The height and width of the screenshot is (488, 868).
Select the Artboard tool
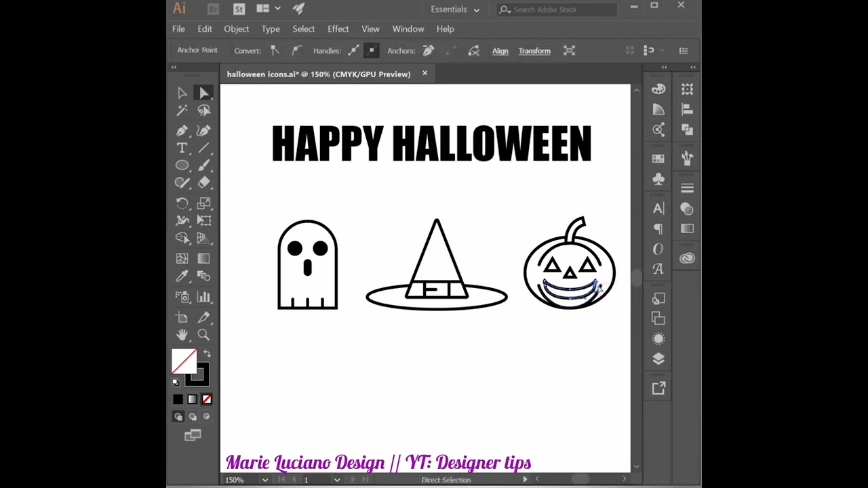182,317
